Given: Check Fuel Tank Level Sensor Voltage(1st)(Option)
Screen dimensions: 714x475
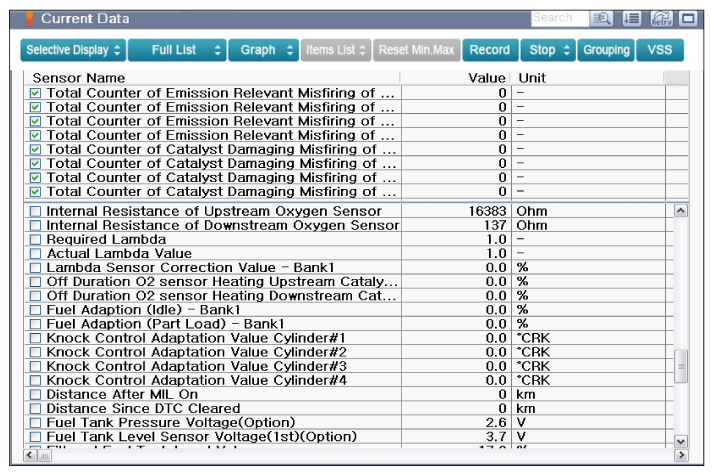Looking at the screenshot, I should [x=35, y=437].
